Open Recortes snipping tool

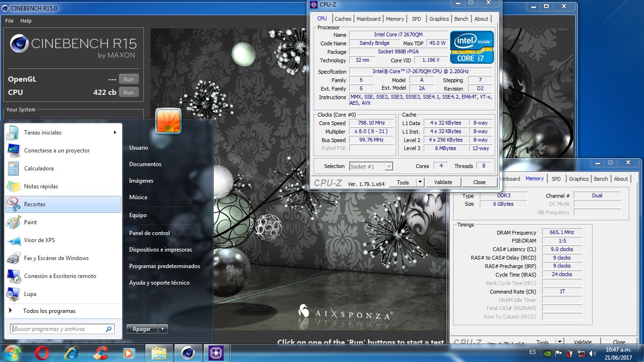tap(63, 204)
